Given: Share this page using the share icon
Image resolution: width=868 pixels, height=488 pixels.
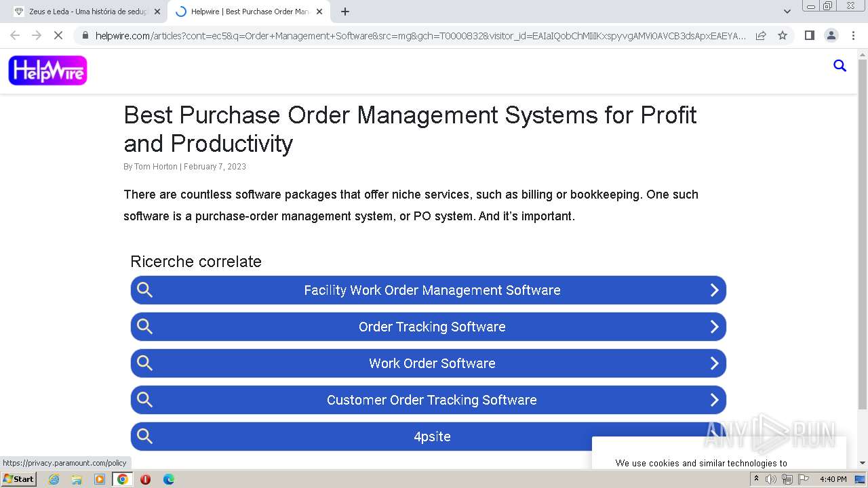Looking at the screenshot, I should coord(761,35).
